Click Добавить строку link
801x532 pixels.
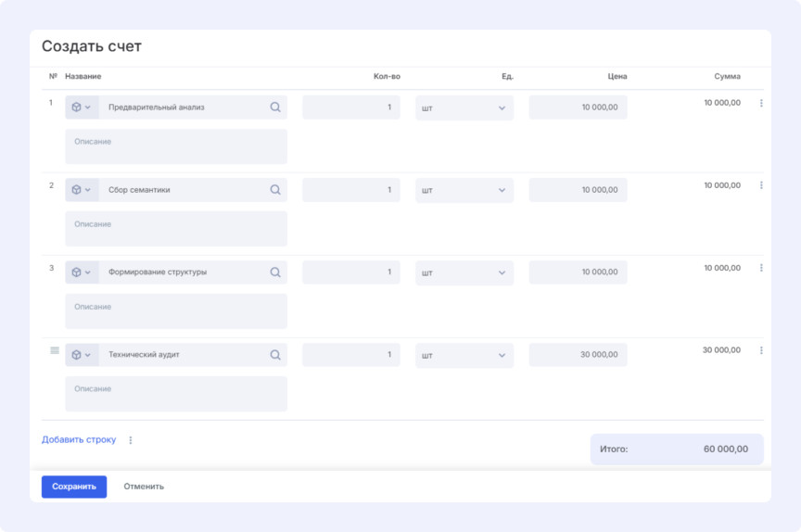79,440
